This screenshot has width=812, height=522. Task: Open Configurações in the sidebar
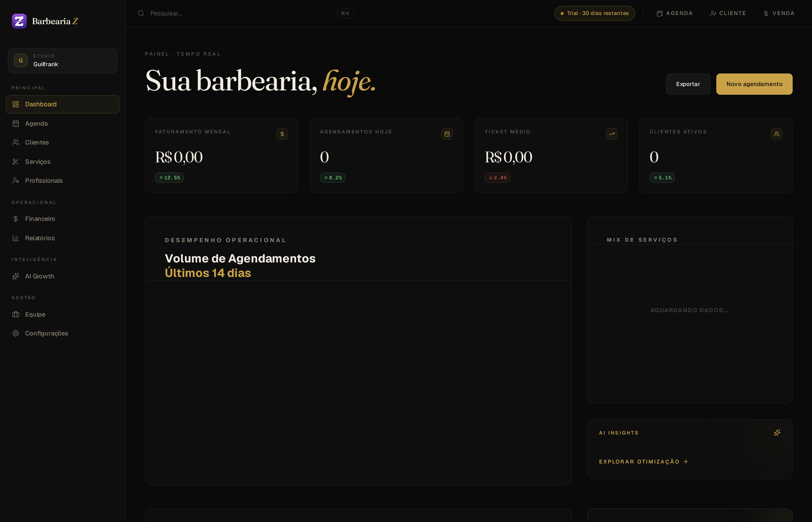(x=63, y=333)
